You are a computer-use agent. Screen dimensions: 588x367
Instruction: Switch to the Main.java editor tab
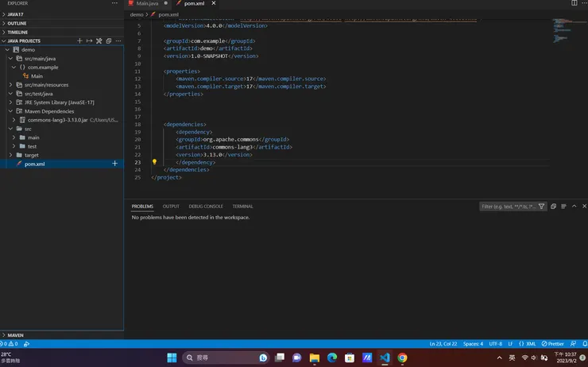148,3
